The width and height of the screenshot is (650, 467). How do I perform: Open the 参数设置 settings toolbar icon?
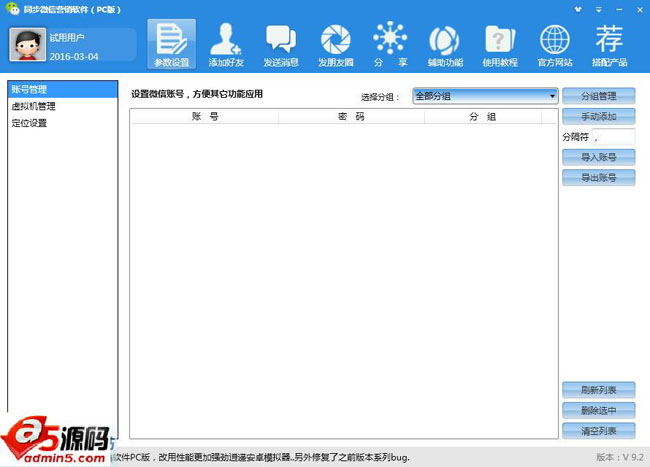point(172,44)
